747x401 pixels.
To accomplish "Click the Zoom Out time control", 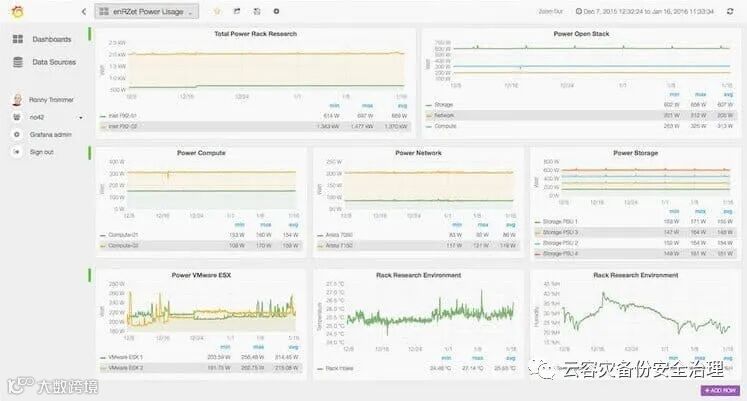I will point(551,11).
